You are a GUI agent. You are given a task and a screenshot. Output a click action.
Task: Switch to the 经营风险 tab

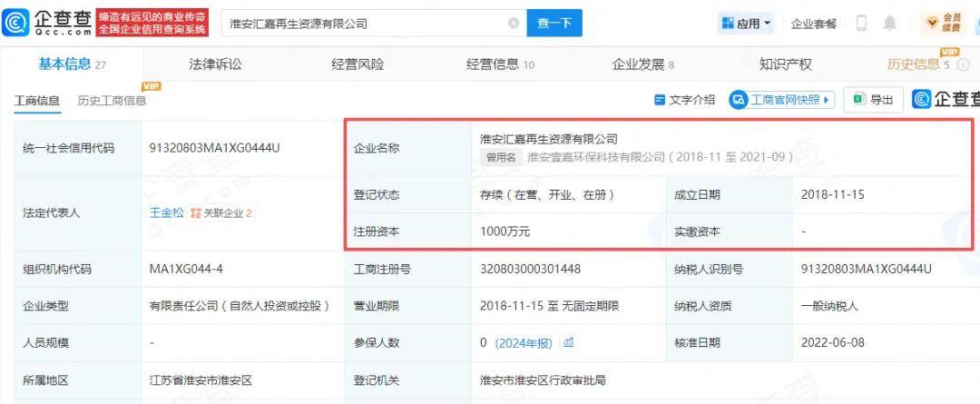pyautogui.click(x=358, y=64)
